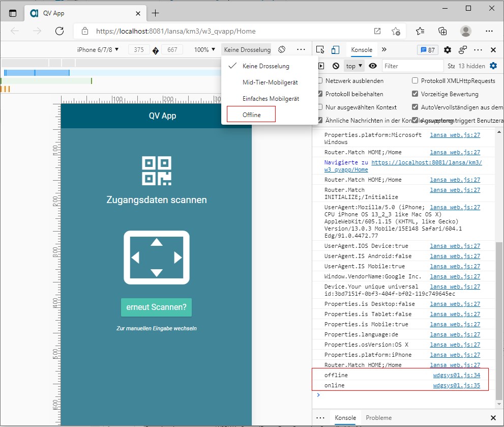This screenshot has width=504, height=427.
Task: Check Protokoll XMLHttpRequests option
Action: (x=415, y=81)
